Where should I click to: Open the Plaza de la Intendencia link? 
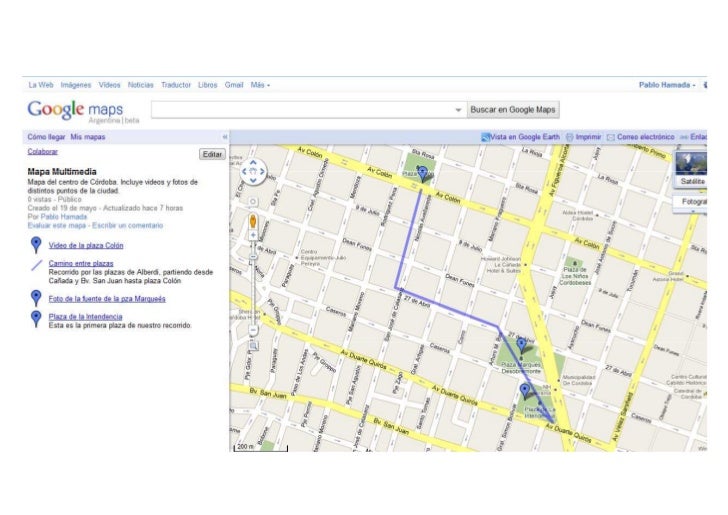point(85,316)
